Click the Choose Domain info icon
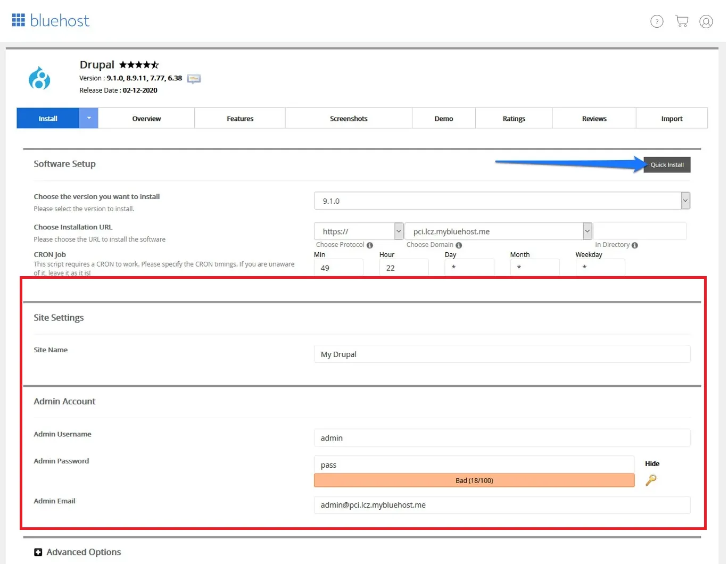Viewport: 728px width, 564px height. [x=459, y=245]
